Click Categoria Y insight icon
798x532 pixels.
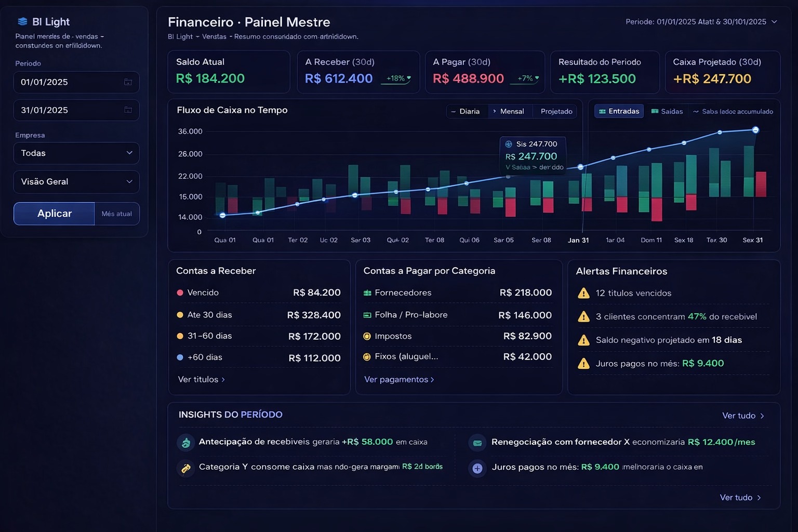pyautogui.click(x=186, y=468)
